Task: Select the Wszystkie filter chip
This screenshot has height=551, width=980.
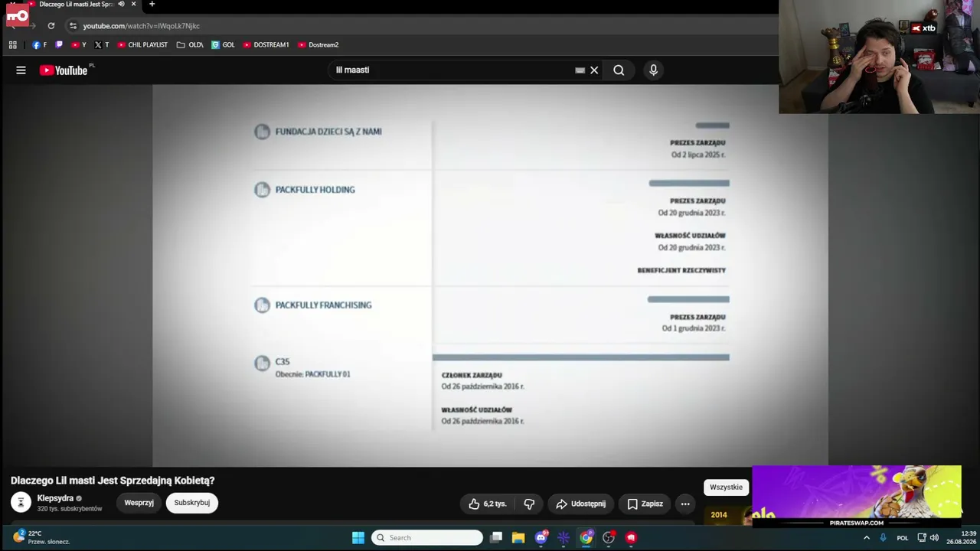Action: (x=726, y=487)
